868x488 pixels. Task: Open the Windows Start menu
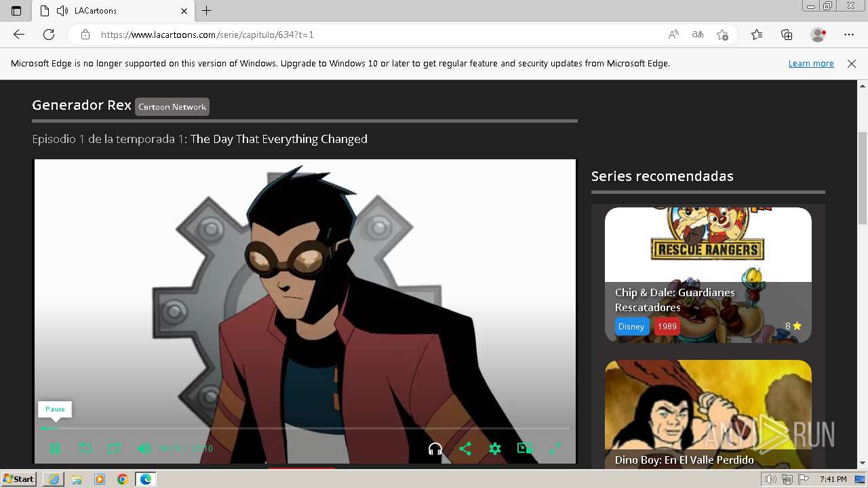click(18, 479)
